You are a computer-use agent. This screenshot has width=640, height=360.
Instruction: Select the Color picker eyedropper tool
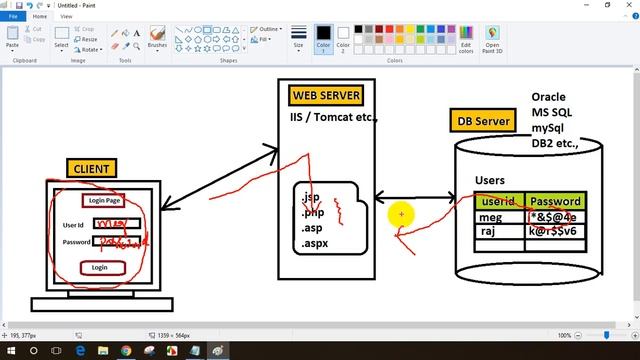[x=126, y=46]
